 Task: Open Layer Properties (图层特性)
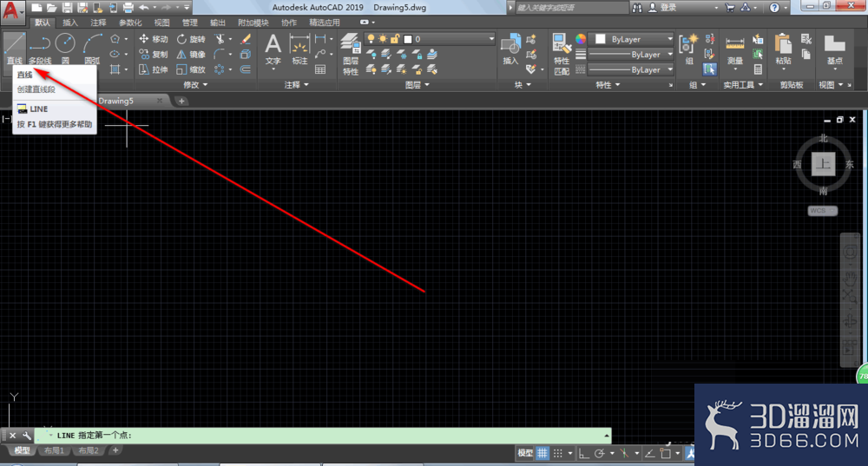click(x=351, y=54)
